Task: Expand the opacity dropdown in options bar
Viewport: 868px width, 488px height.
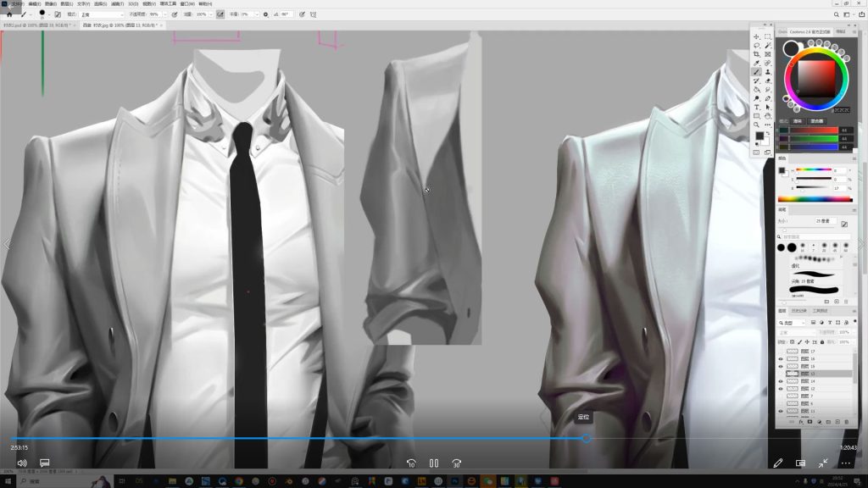Action: (164, 14)
